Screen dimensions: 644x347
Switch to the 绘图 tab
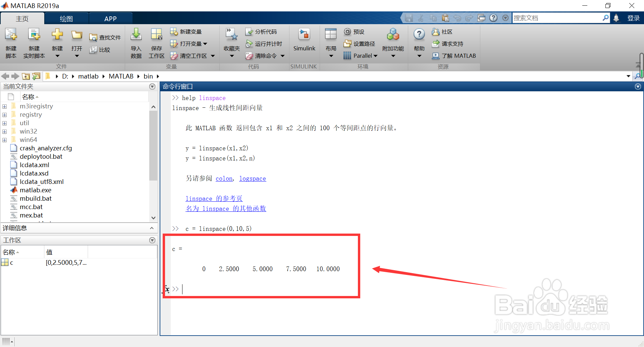pos(66,18)
